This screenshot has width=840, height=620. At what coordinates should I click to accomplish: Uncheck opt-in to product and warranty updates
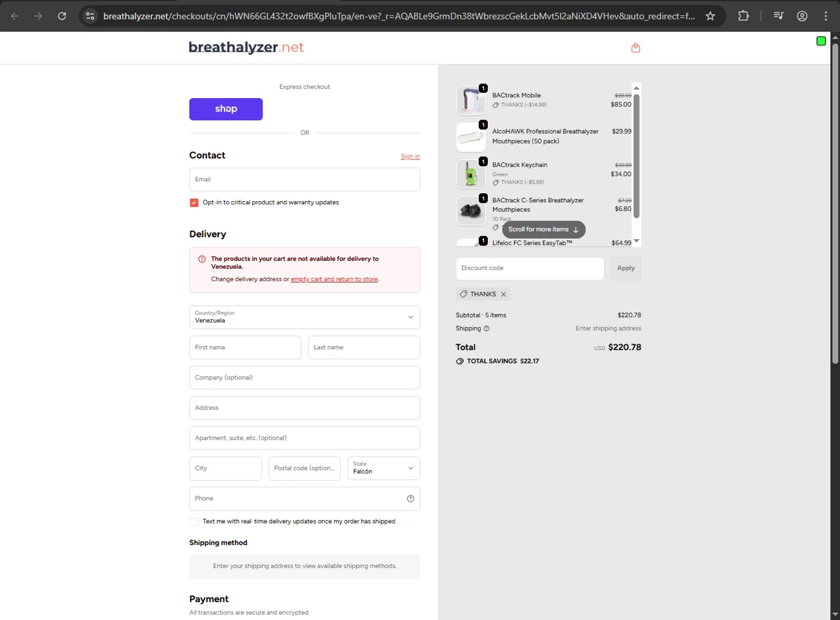tap(194, 203)
